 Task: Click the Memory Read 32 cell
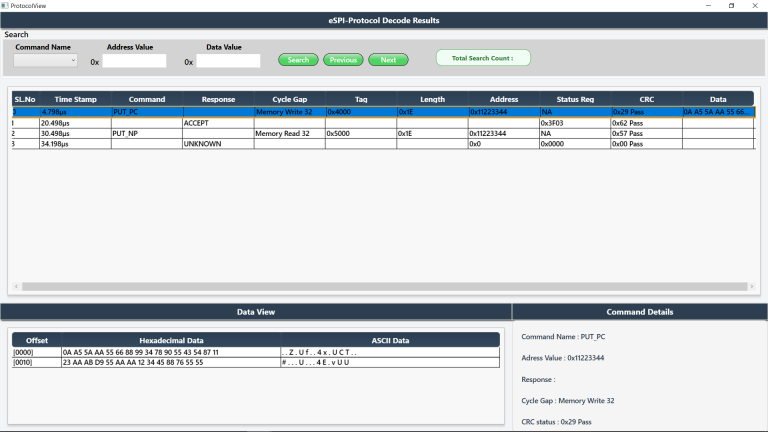(x=289, y=133)
